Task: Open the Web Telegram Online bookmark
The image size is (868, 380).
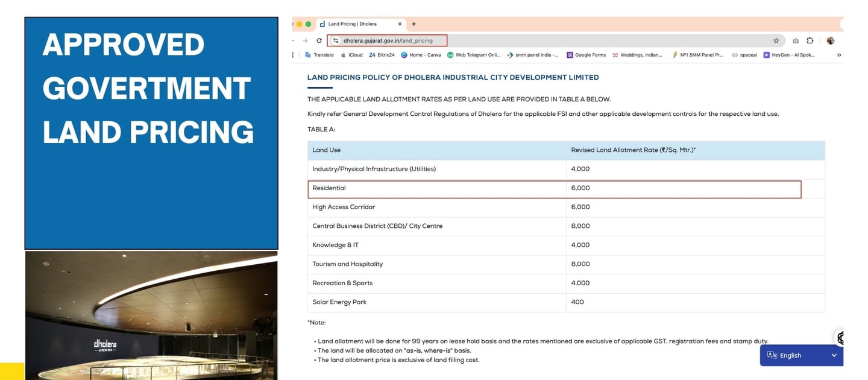Action: tap(474, 55)
